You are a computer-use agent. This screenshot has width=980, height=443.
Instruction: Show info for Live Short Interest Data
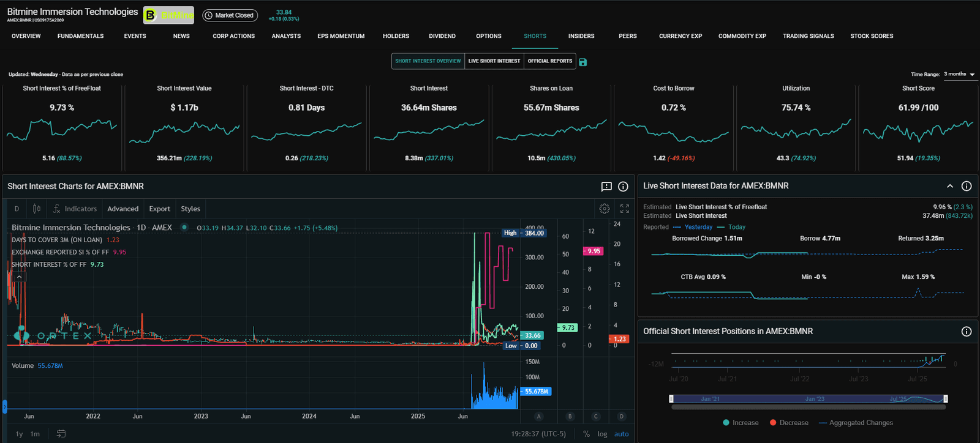(x=967, y=186)
